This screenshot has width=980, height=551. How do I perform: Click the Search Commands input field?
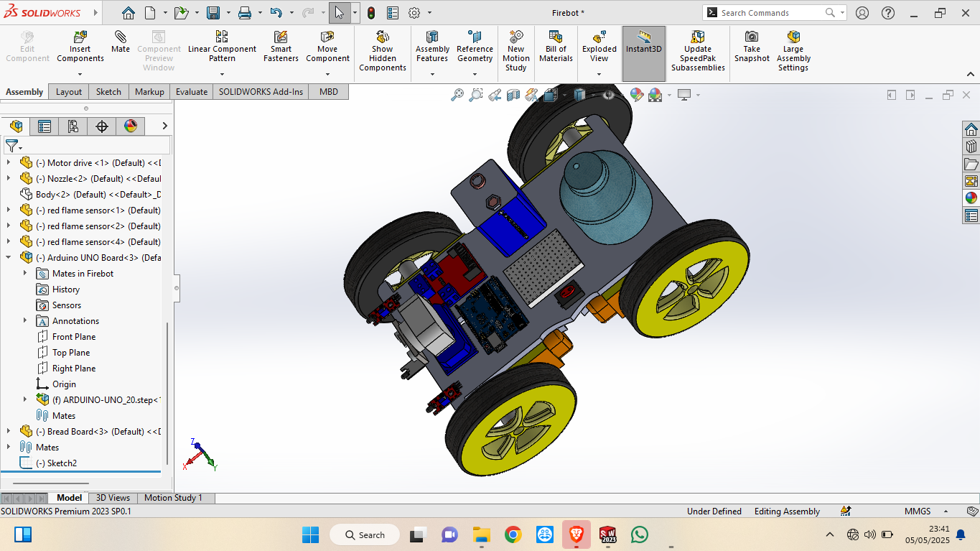[x=768, y=13]
